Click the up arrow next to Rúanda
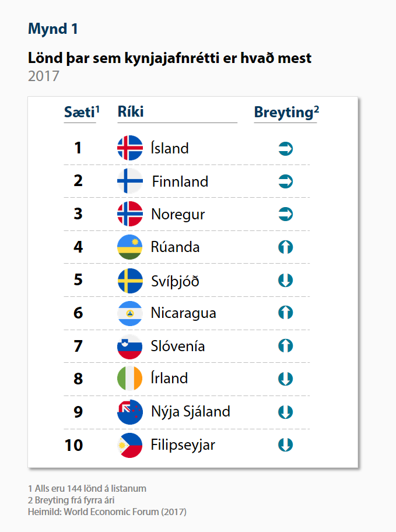 point(285,247)
